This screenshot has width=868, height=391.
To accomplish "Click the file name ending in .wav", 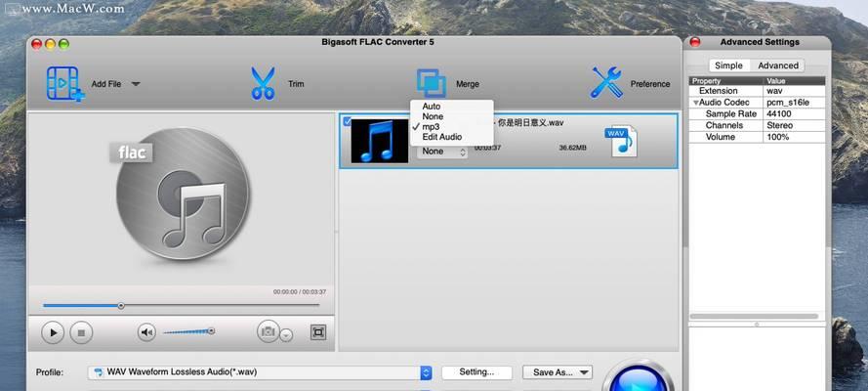I will coord(528,123).
